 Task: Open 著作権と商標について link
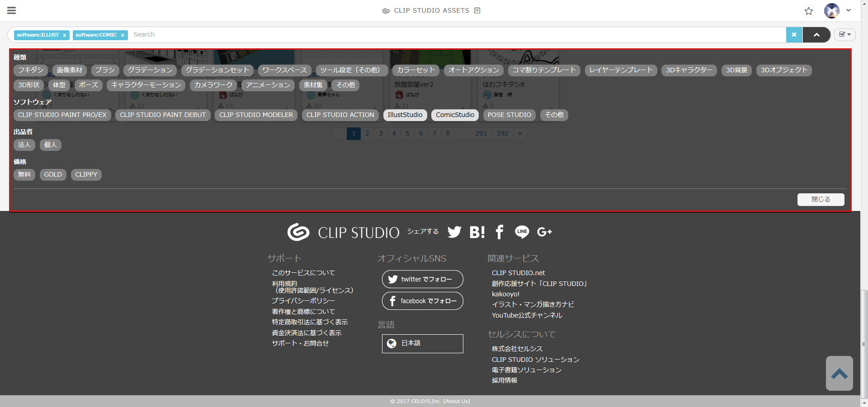tap(303, 312)
